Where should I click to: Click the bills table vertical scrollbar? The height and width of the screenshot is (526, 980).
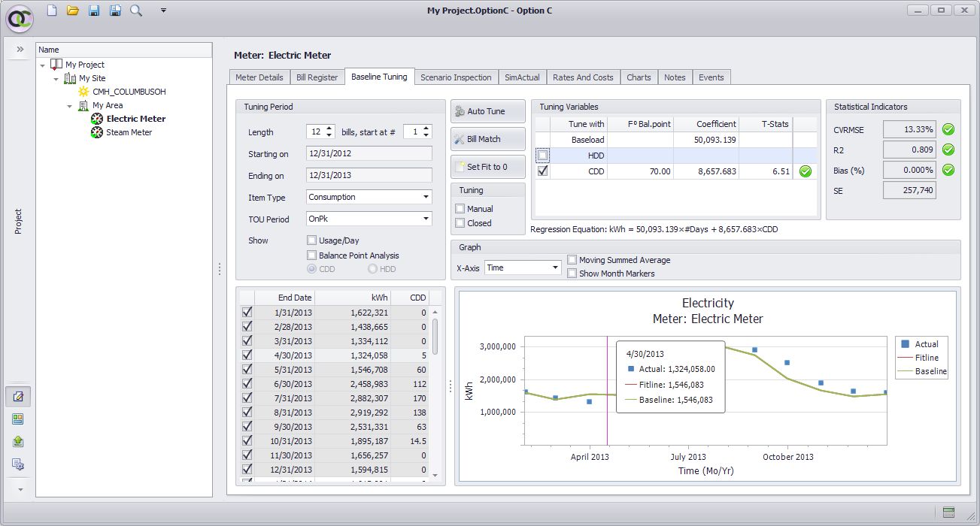(x=434, y=338)
